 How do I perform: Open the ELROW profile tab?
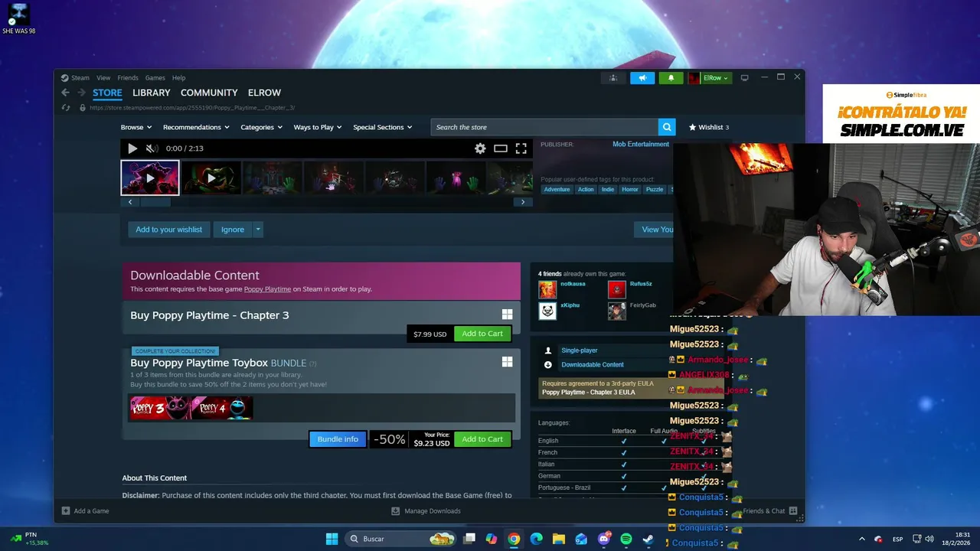[264, 93]
